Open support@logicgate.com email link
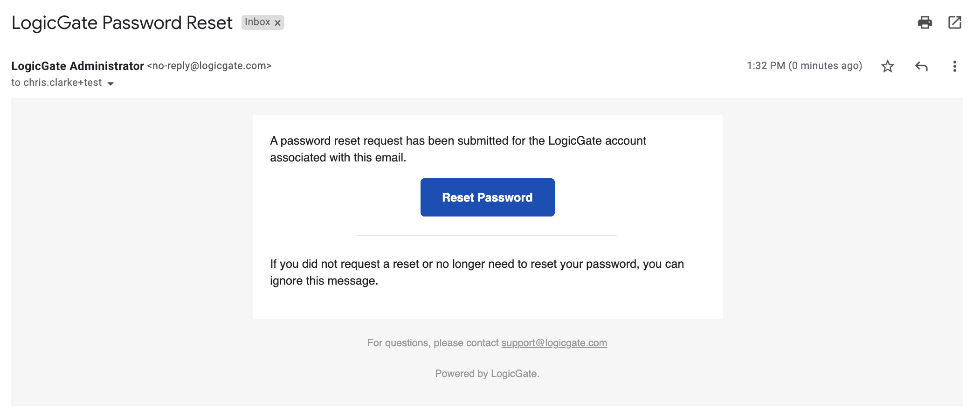This screenshot has width=980, height=419. pyautogui.click(x=554, y=343)
